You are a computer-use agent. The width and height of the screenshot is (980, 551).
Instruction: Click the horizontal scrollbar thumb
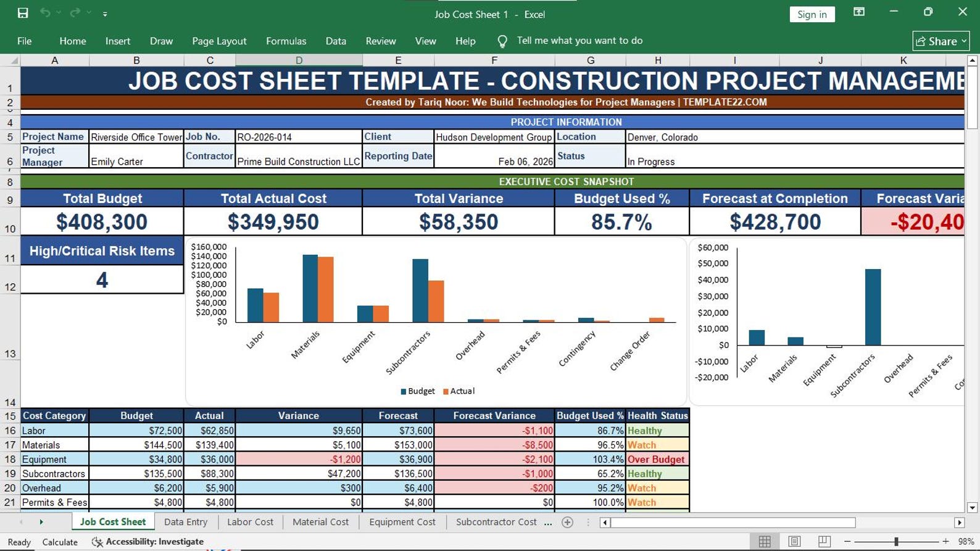click(733, 523)
